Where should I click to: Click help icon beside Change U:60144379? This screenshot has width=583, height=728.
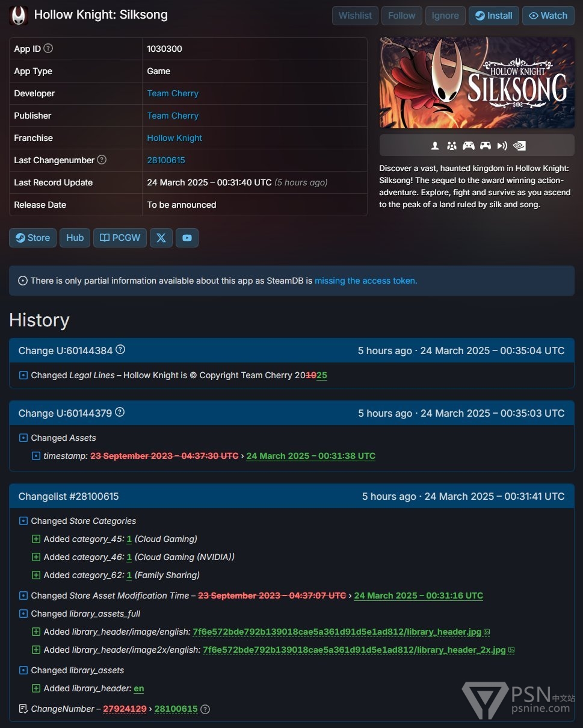tap(120, 412)
